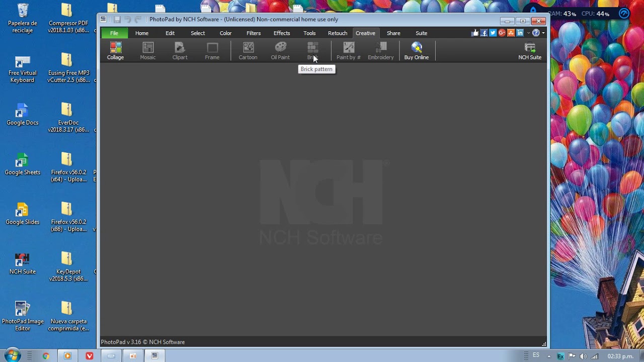Open the Paint by # tool

(x=349, y=51)
